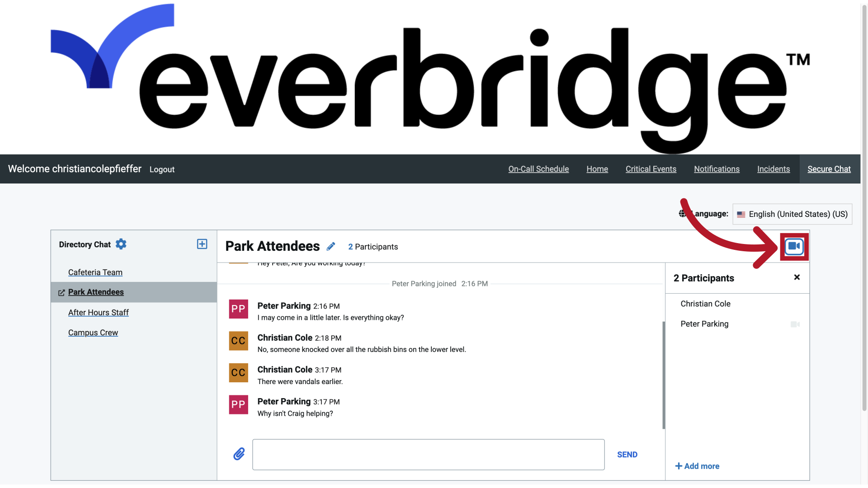Select participant Christian Cole
868x488 pixels.
click(x=705, y=304)
